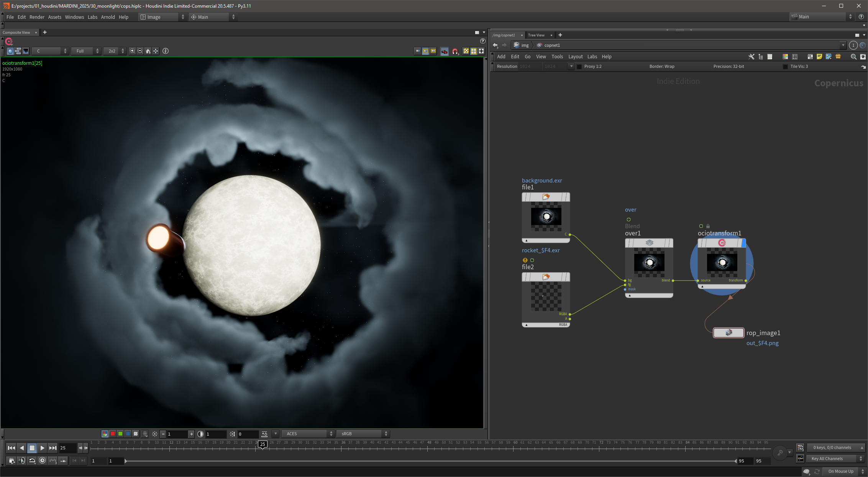Click the network search magnifier icon

pyautogui.click(x=853, y=57)
